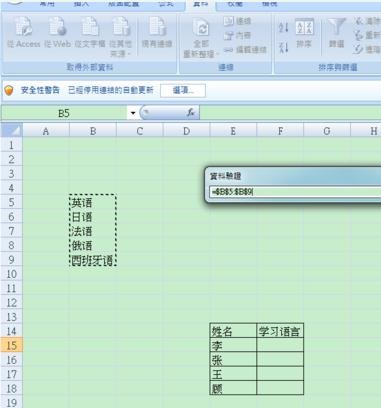The width and height of the screenshot is (381, 408).
Task: Select column header C
Action: pyautogui.click(x=139, y=131)
